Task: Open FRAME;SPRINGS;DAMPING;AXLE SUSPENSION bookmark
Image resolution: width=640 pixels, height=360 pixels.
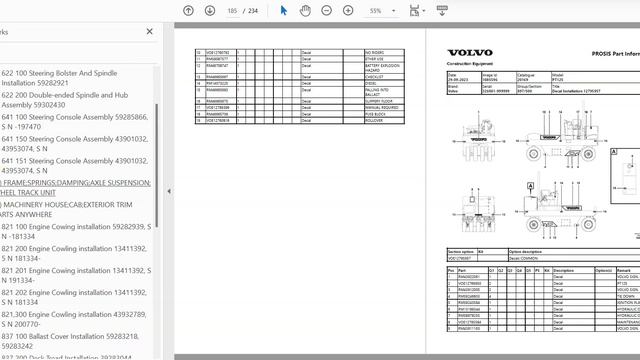Action: click(x=75, y=188)
